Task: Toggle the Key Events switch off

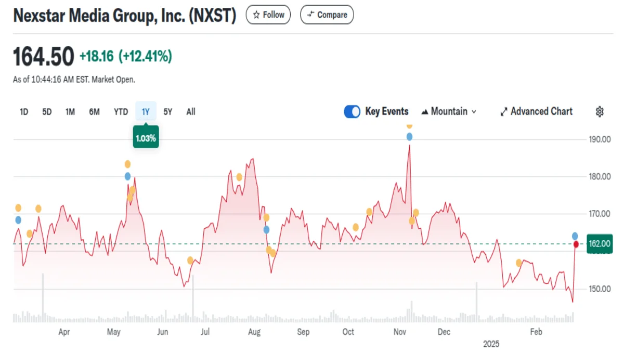Action: [x=352, y=111]
